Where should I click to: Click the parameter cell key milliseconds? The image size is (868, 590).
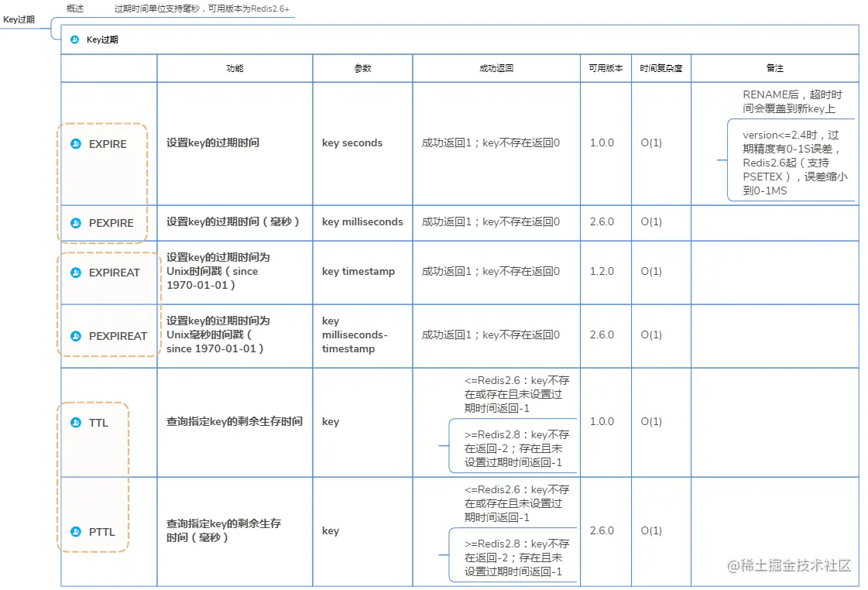click(x=362, y=222)
